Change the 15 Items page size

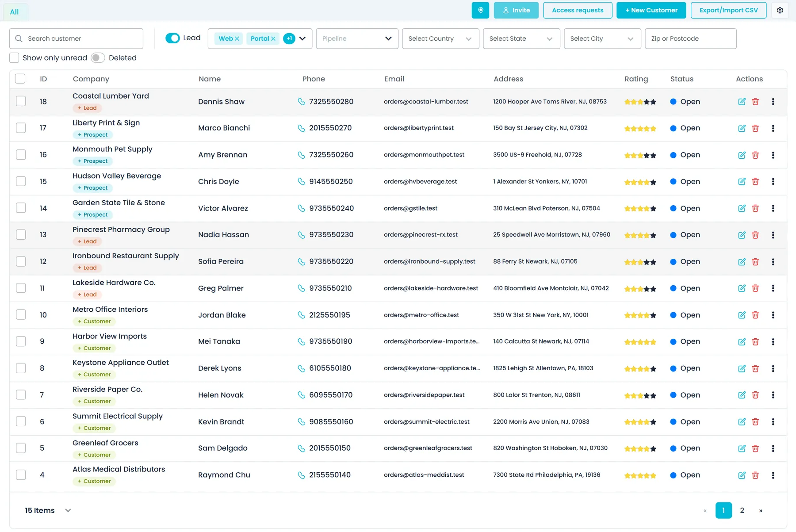[x=48, y=510]
